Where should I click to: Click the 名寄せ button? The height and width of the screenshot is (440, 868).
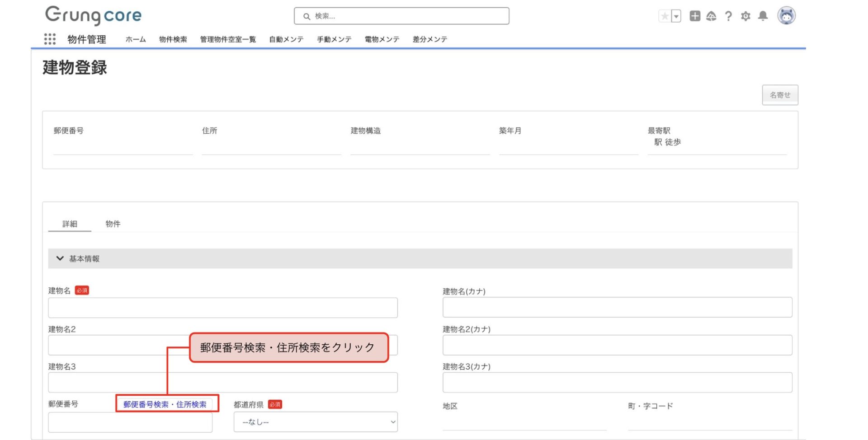(x=779, y=95)
